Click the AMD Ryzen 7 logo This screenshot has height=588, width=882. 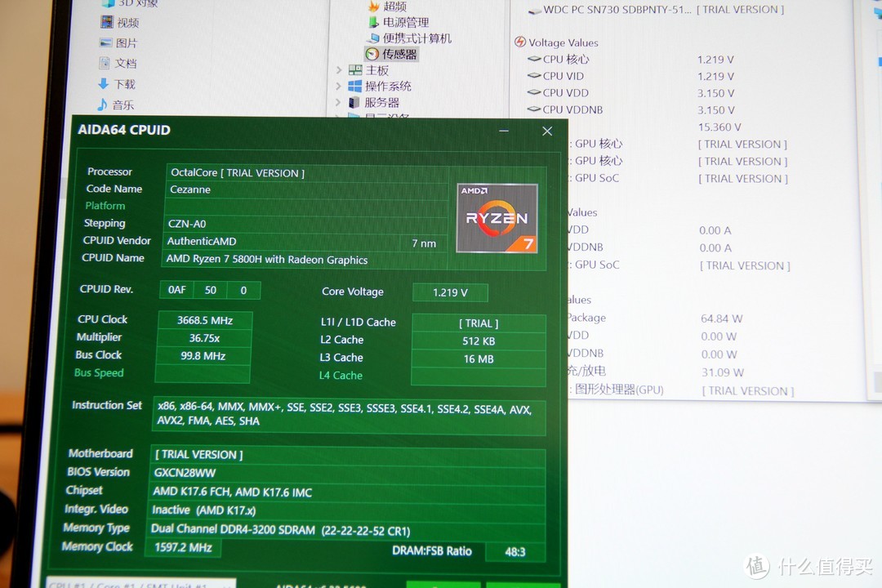497,217
